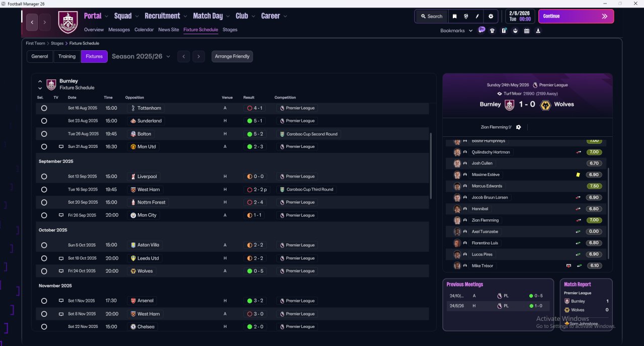Click the Continue button
644x346 pixels.
pos(576,16)
